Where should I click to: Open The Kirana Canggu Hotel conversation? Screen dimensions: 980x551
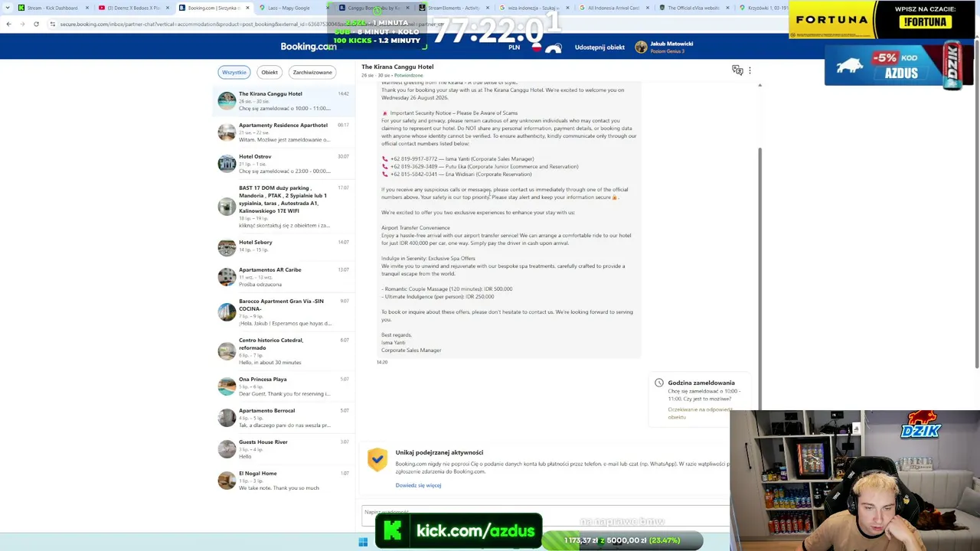(283, 101)
